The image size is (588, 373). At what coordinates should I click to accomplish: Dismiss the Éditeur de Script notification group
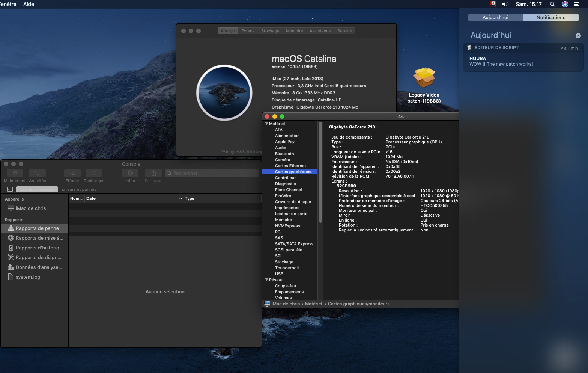578,36
